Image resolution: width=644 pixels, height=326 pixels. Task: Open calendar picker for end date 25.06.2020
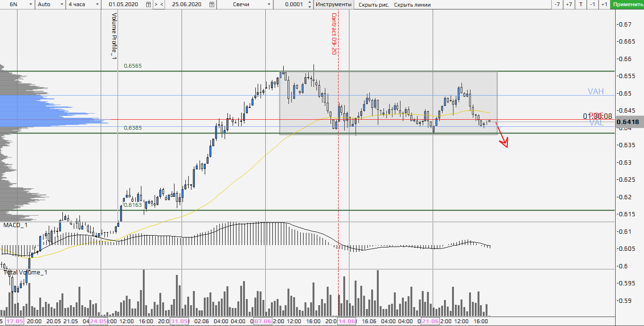pyautogui.click(x=211, y=4)
